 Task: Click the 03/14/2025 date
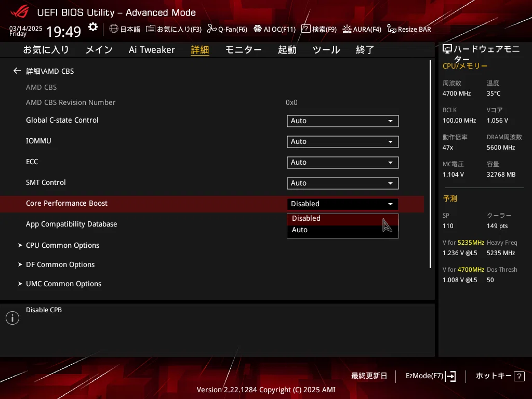(26, 29)
